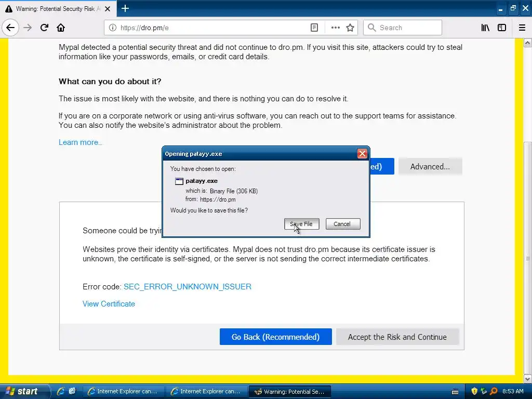
Task: Click the warning icon on the browser tab
Action: 9,9
